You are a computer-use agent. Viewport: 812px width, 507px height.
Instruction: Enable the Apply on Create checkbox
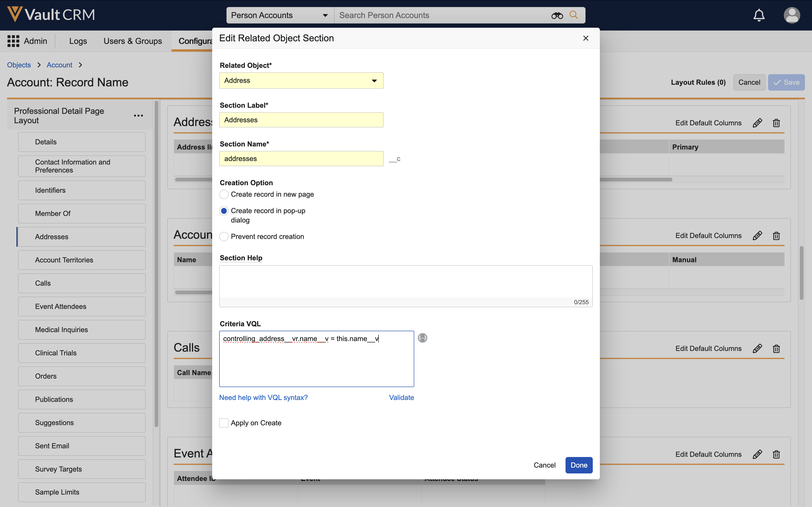(x=224, y=423)
